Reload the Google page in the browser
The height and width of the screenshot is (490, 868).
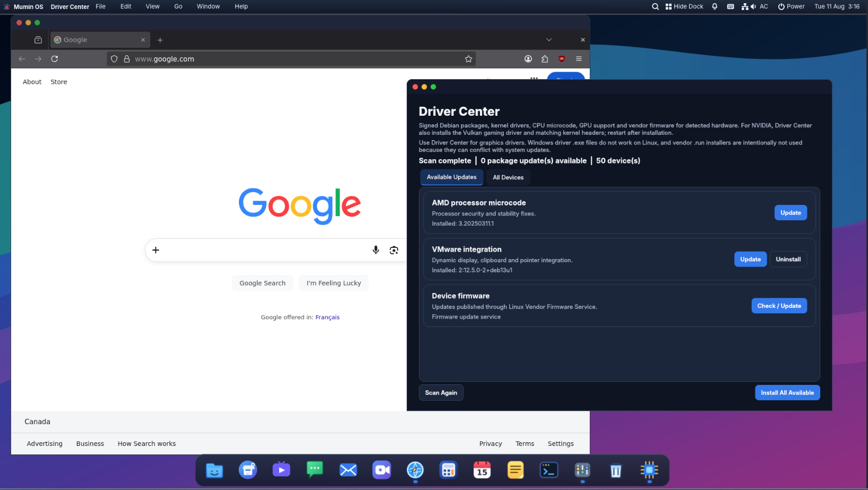pyautogui.click(x=55, y=59)
